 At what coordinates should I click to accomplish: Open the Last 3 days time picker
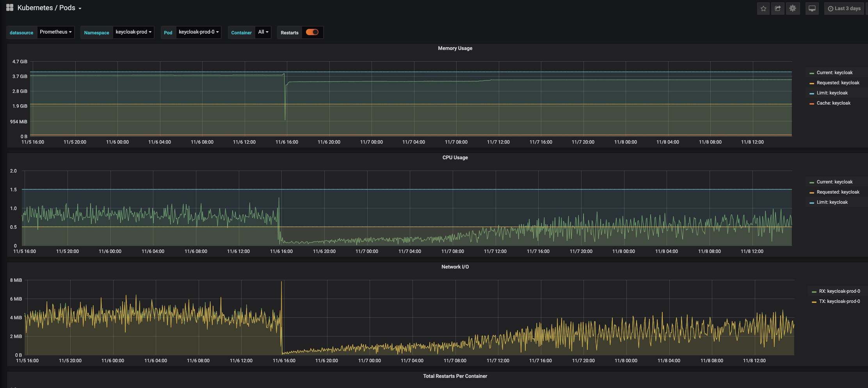pyautogui.click(x=844, y=9)
